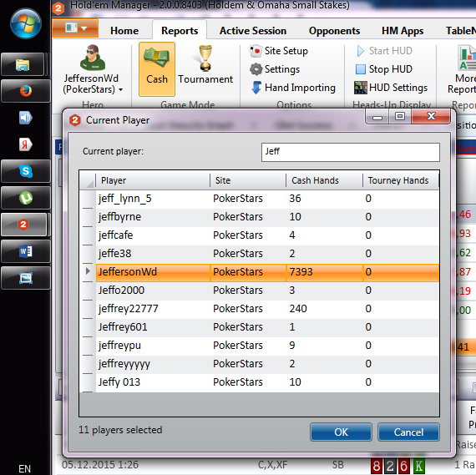
Task: Click the 7393 cash hands cell
Action: pyautogui.click(x=324, y=272)
